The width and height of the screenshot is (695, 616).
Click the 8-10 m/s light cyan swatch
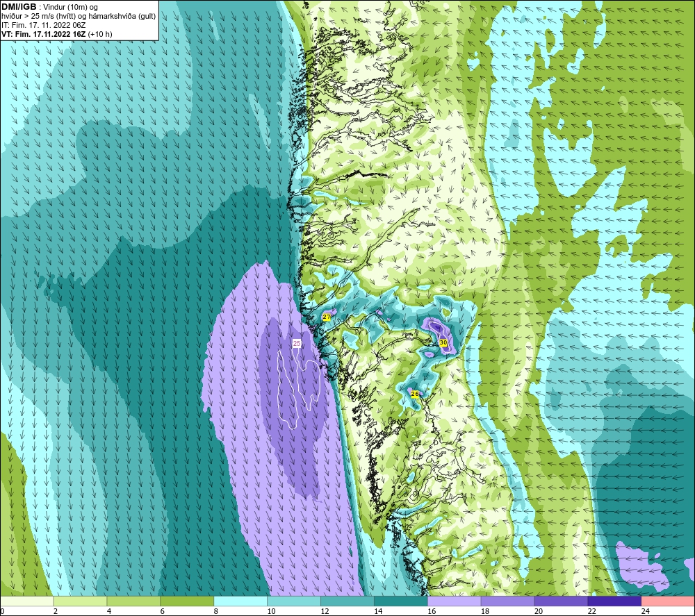click(240, 601)
